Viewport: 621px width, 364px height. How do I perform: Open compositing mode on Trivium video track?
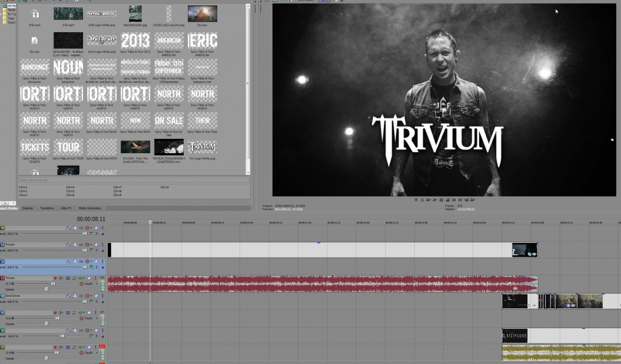(92, 251)
